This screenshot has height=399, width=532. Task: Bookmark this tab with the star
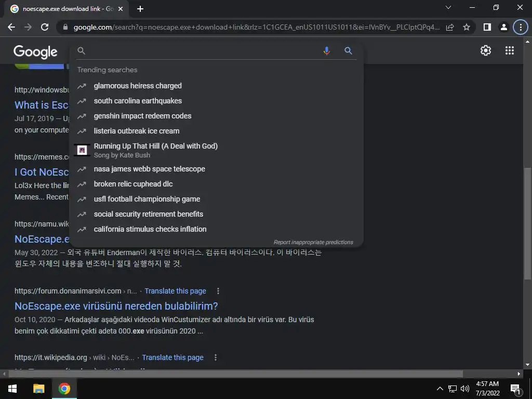467,27
